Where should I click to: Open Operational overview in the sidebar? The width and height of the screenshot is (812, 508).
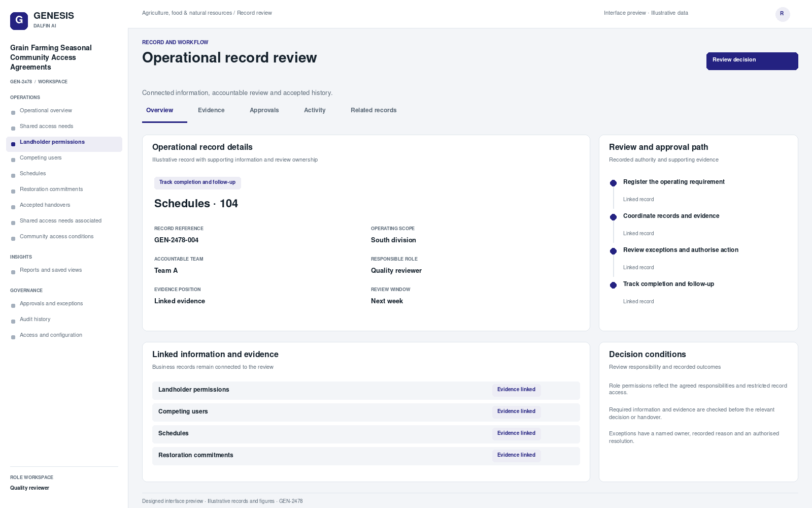pos(64,111)
